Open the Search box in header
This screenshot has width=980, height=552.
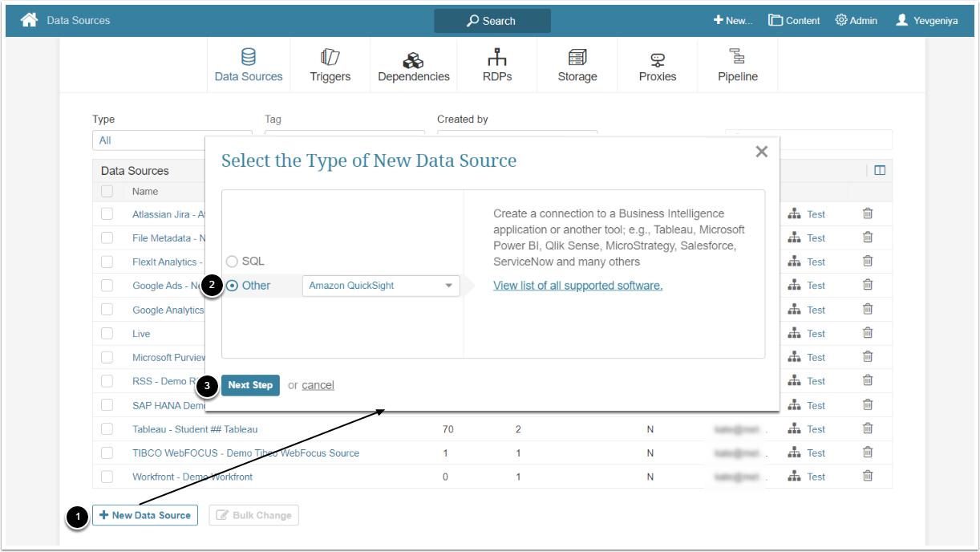tap(492, 21)
